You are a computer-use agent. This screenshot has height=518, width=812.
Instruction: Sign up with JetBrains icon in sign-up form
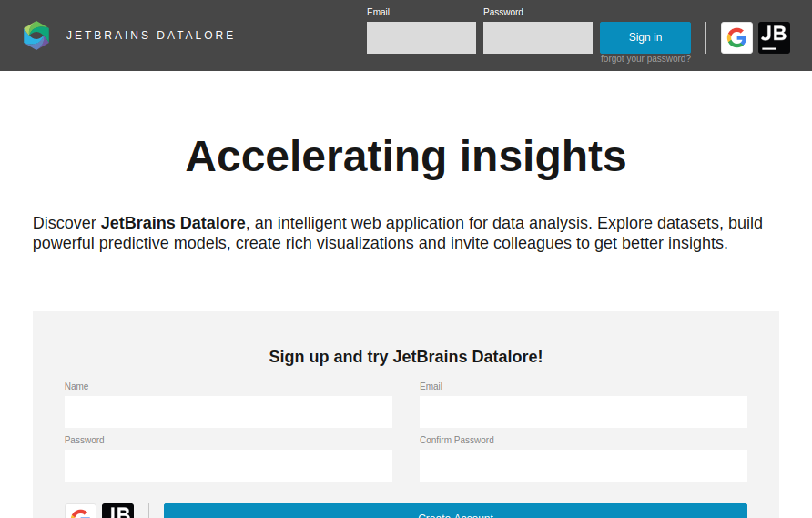[x=118, y=511]
